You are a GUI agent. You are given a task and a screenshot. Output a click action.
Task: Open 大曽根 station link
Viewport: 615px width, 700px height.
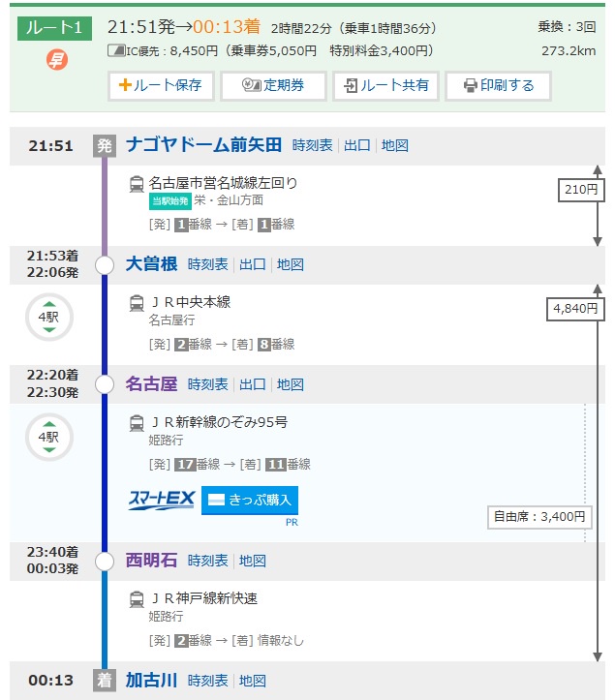pyautogui.click(x=151, y=264)
